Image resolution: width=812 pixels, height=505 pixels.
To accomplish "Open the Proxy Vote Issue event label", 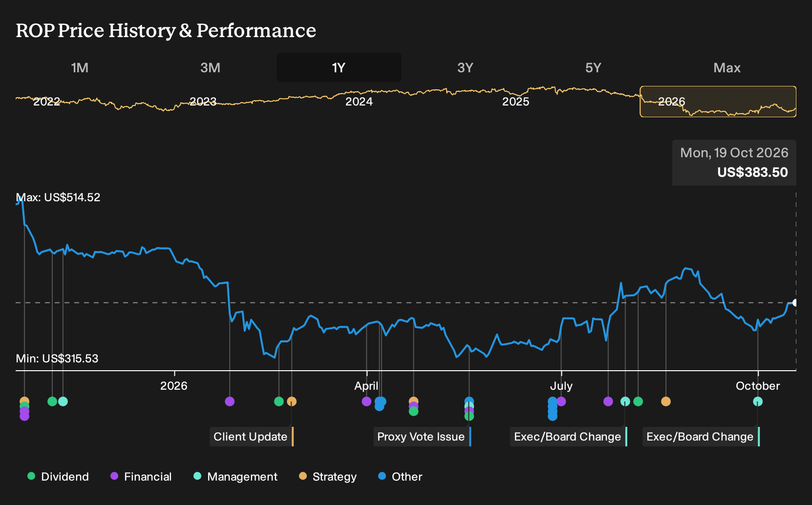I will point(422,437).
